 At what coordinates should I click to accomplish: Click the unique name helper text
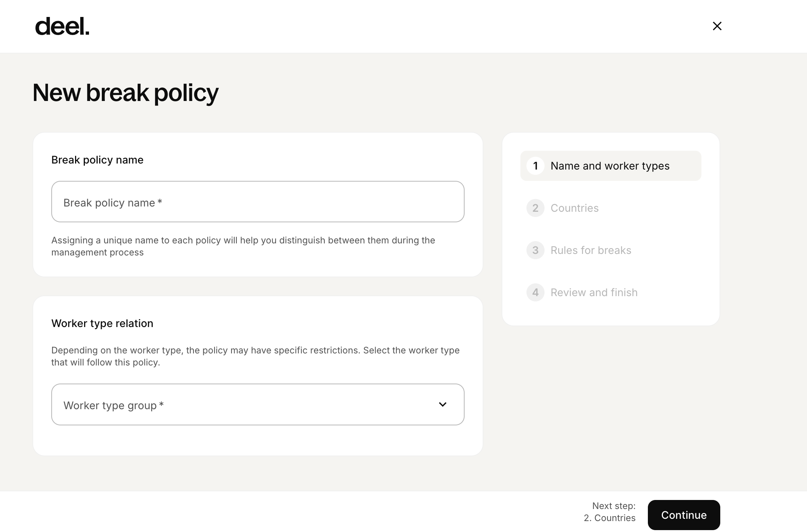[243, 246]
